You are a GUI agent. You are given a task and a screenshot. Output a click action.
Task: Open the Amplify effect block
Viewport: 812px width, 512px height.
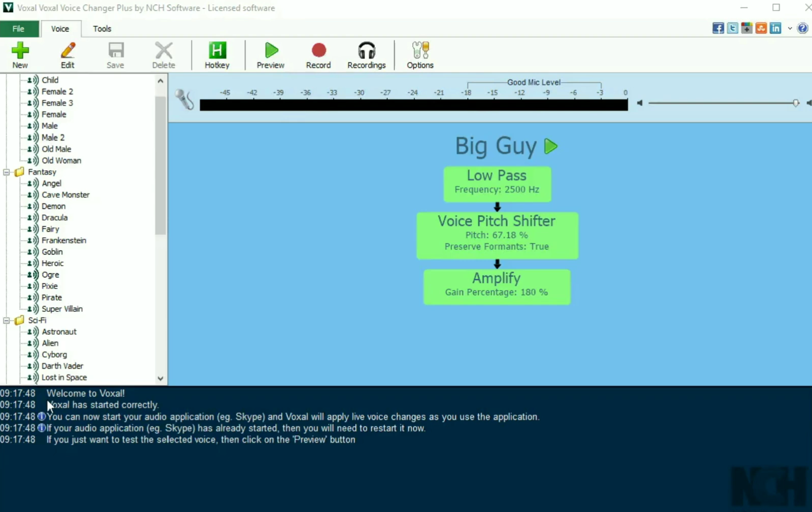click(497, 287)
